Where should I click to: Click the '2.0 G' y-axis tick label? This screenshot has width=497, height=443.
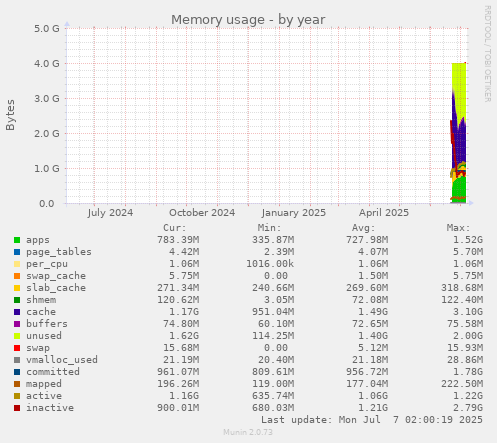point(47,133)
